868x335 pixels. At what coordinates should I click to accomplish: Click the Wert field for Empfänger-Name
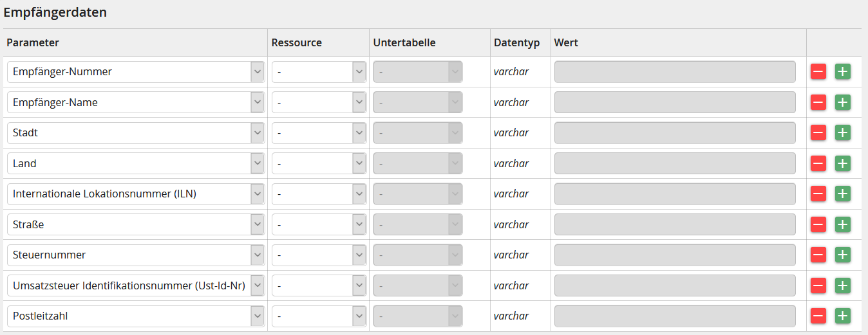click(x=675, y=102)
